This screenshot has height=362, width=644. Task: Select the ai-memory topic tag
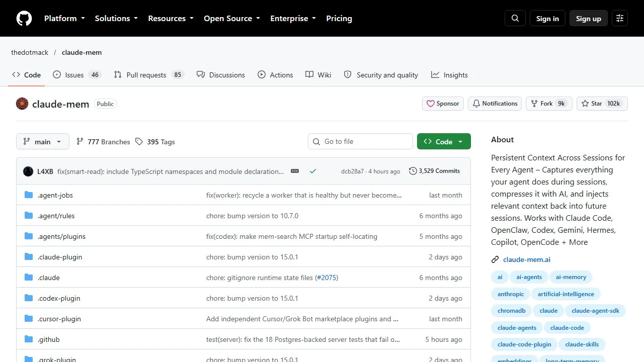571,277
